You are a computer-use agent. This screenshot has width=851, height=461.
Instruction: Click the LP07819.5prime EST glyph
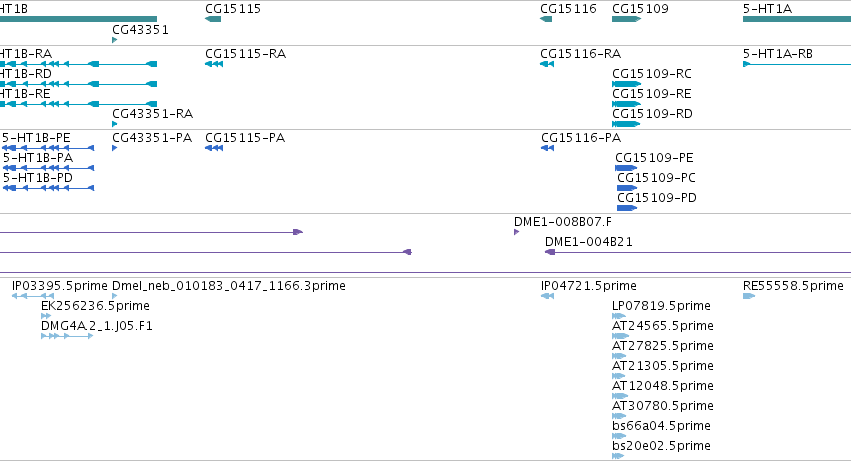[x=619, y=317]
